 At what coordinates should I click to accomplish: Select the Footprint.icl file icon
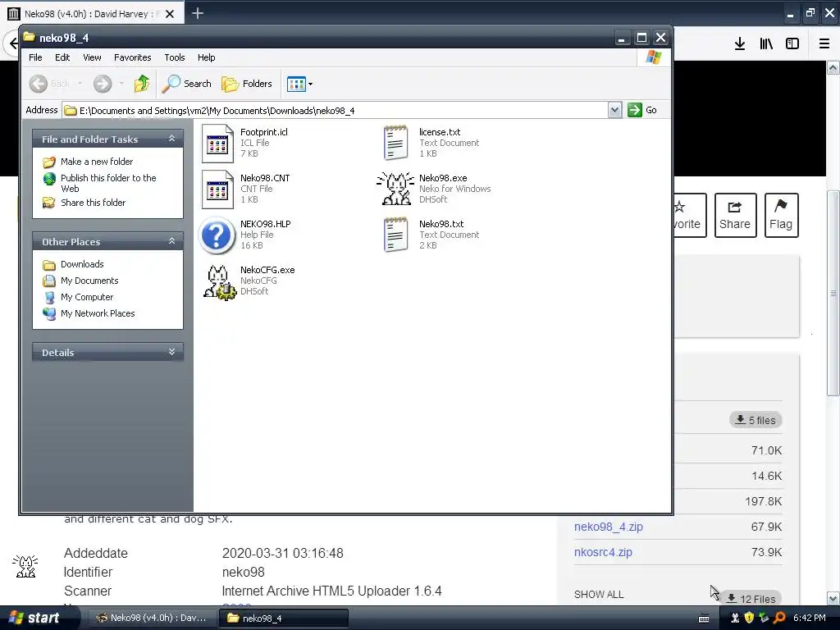coord(217,144)
